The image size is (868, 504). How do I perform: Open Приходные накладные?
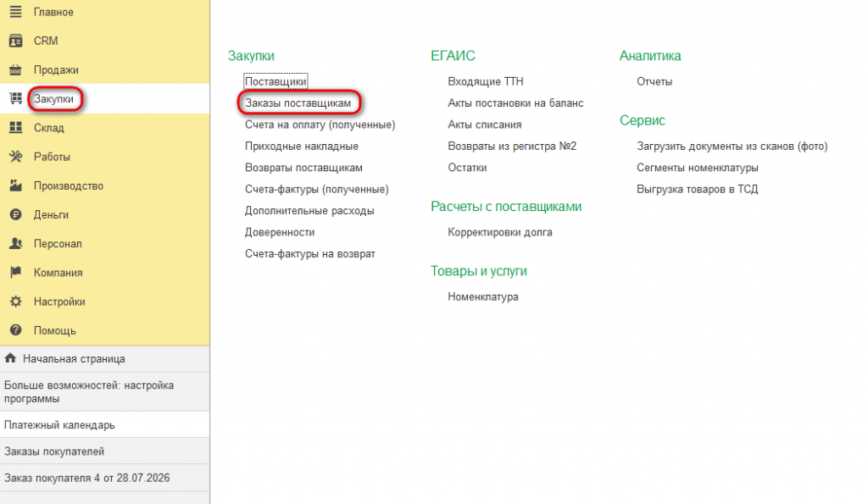[302, 146]
